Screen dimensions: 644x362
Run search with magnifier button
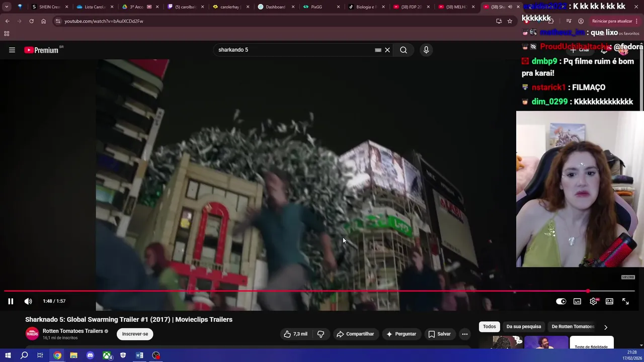point(404,50)
